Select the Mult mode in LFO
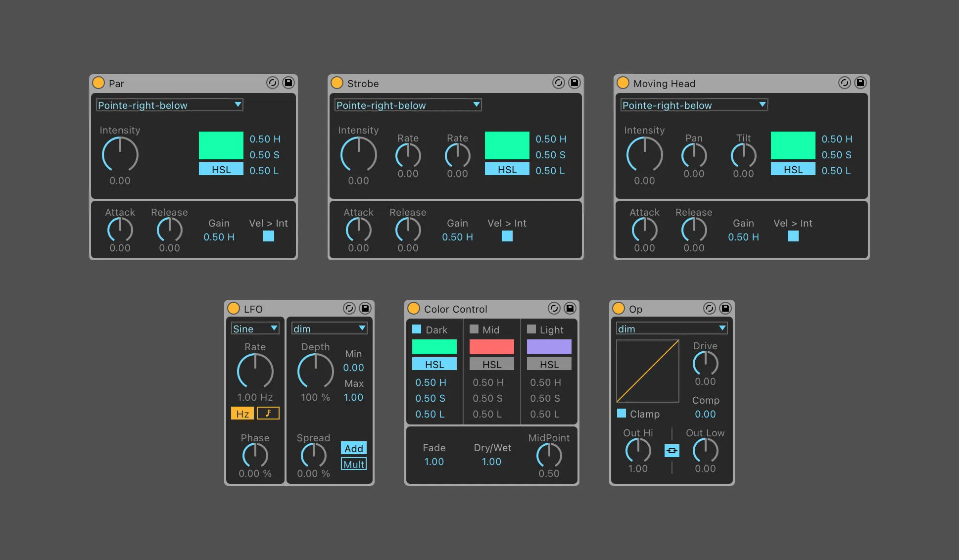The width and height of the screenshot is (959, 560). [354, 464]
